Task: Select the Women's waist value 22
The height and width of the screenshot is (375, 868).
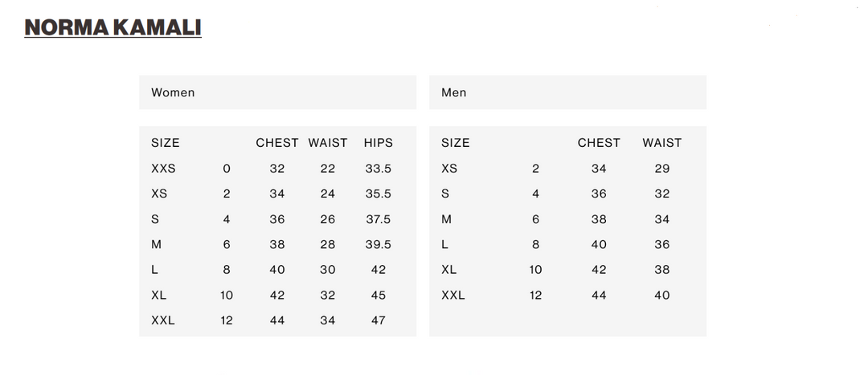Action: [x=327, y=169]
